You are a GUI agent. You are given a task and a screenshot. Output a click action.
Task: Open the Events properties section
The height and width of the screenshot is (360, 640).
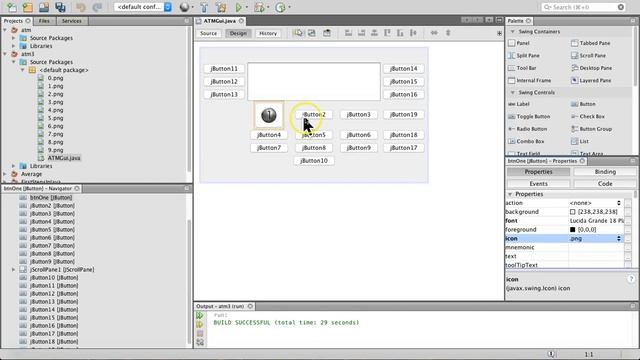tap(538, 184)
